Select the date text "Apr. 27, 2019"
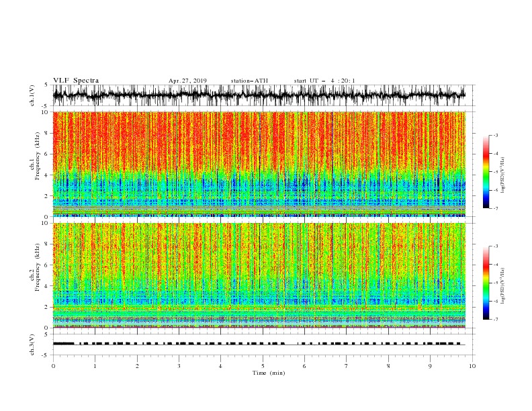 187,81
